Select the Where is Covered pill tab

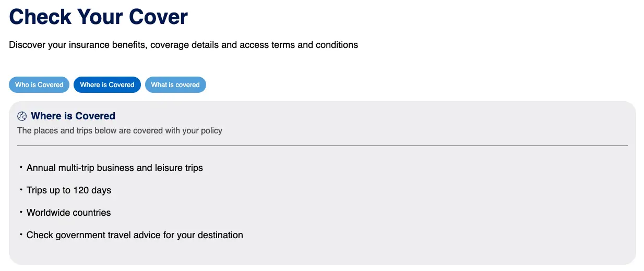coord(107,84)
